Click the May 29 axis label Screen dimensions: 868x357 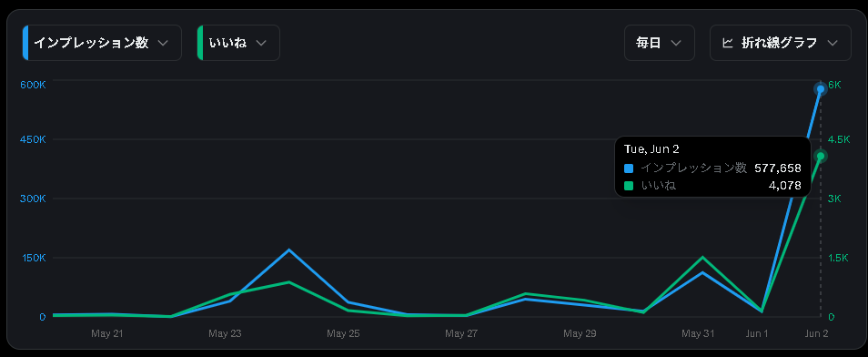click(x=580, y=333)
